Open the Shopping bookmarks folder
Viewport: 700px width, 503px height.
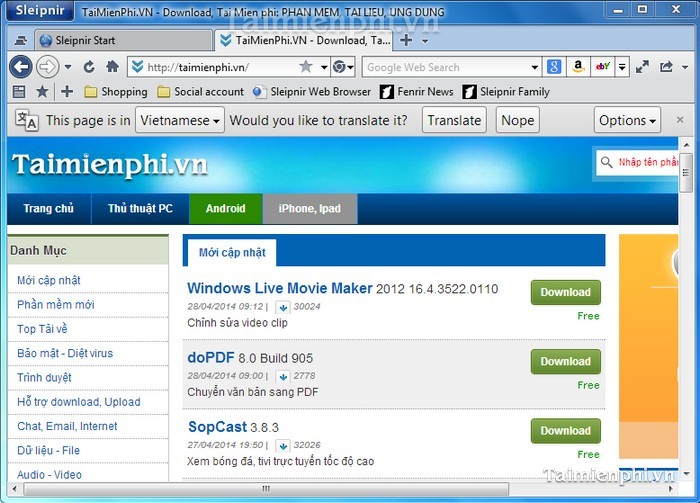tap(115, 92)
